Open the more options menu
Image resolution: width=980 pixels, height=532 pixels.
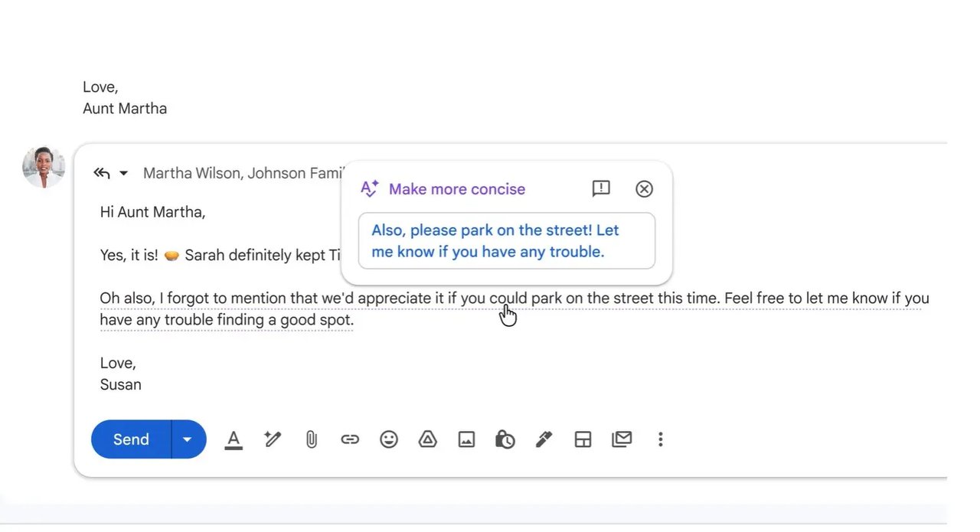click(x=660, y=439)
